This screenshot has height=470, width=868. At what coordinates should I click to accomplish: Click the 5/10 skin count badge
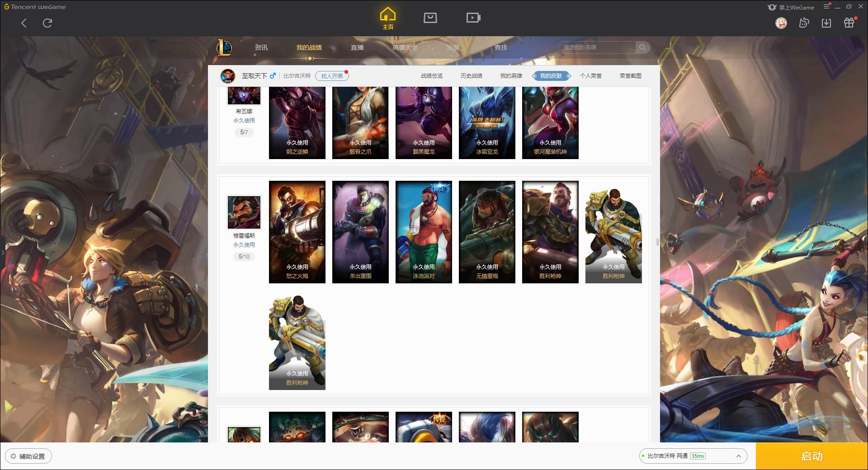click(x=244, y=257)
